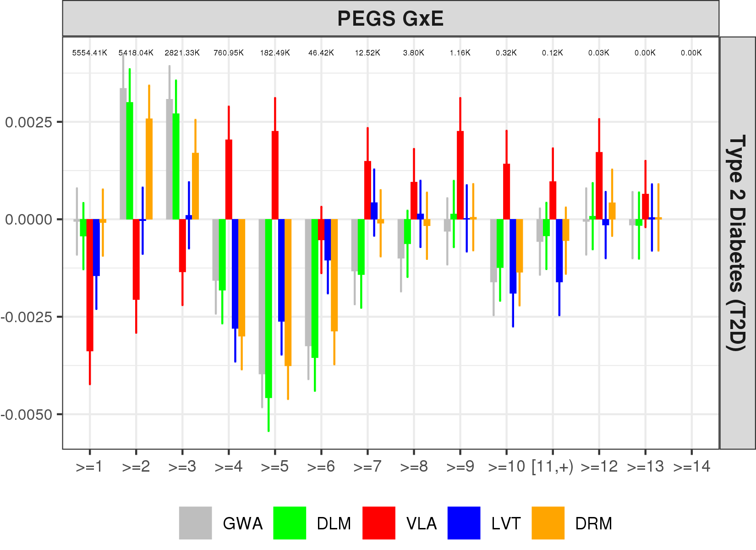Click the 760.95K count annotation
Screen dimensions: 756x550
[x=229, y=53]
